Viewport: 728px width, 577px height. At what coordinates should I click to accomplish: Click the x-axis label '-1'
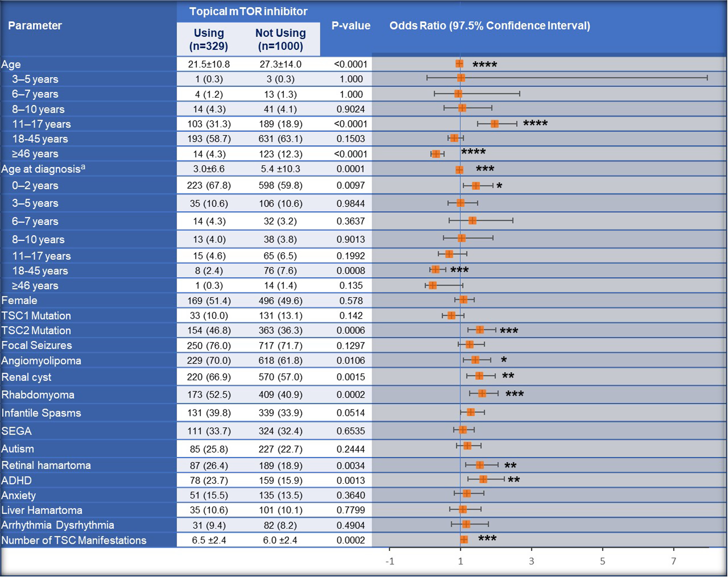click(390, 561)
